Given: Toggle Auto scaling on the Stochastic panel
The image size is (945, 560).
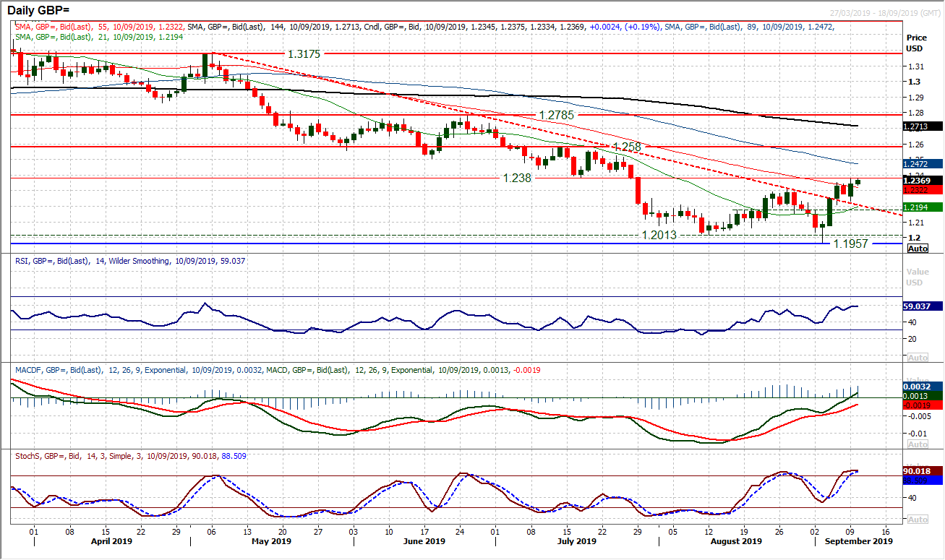Looking at the screenshot, I should click(917, 520).
